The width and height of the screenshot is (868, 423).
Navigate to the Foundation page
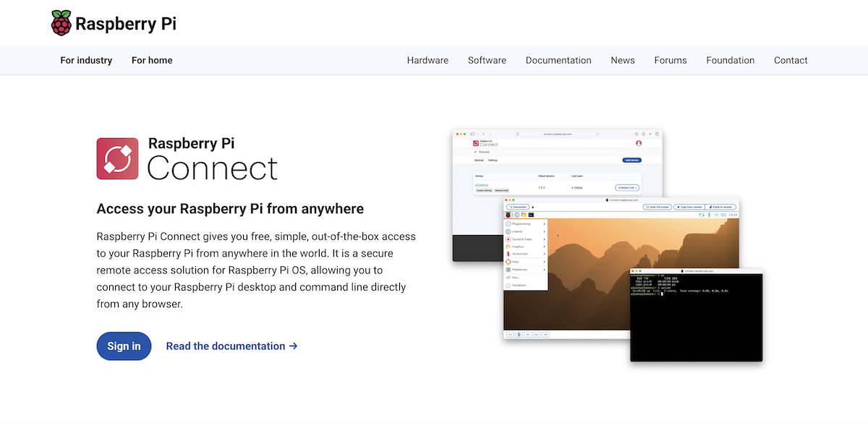pos(730,60)
